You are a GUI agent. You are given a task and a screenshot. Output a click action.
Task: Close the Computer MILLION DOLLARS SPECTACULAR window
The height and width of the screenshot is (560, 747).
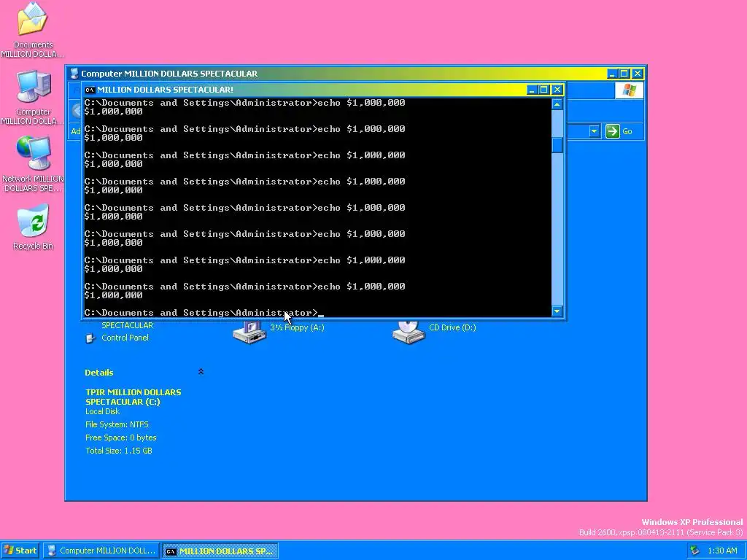pyautogui.click(x=637, y=74)
